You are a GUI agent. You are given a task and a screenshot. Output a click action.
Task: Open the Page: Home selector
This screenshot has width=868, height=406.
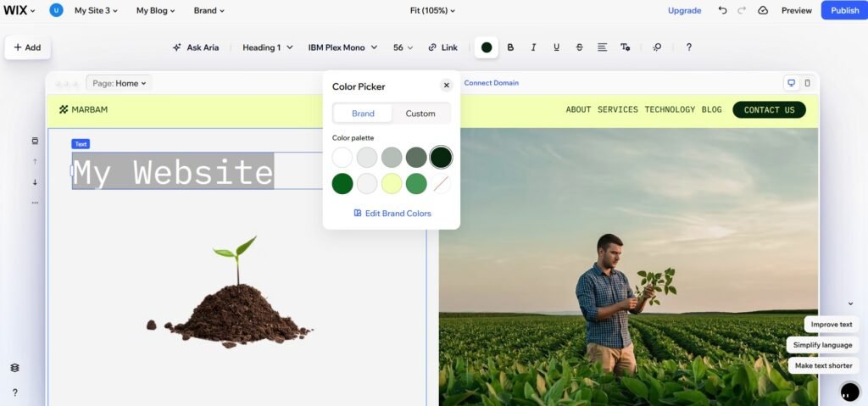click(x=119, y=84)
